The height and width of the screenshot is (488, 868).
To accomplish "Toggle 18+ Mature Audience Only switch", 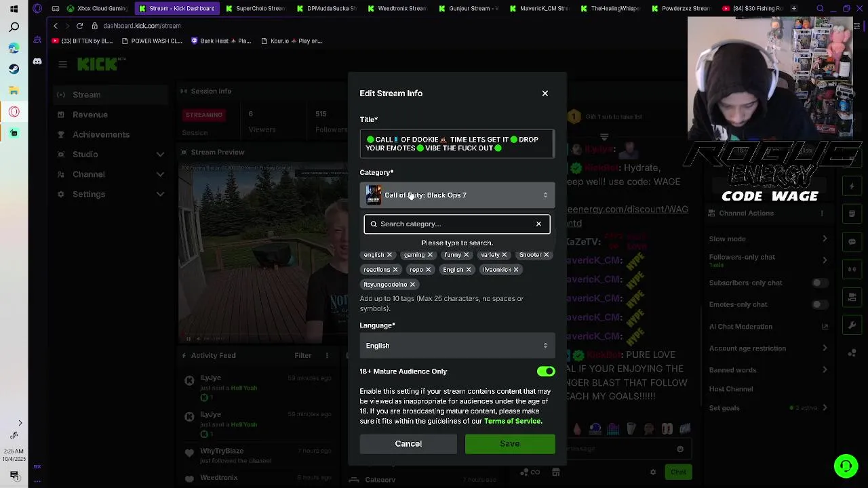I will [546, 371].
